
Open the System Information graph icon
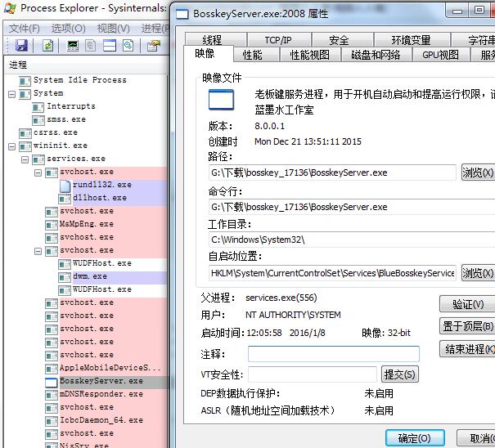coord(74,46)
